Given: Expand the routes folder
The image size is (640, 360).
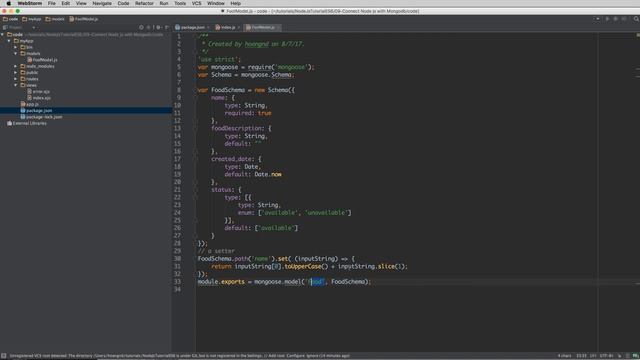Looking at the screenshot, I should [x=16, y=79].
